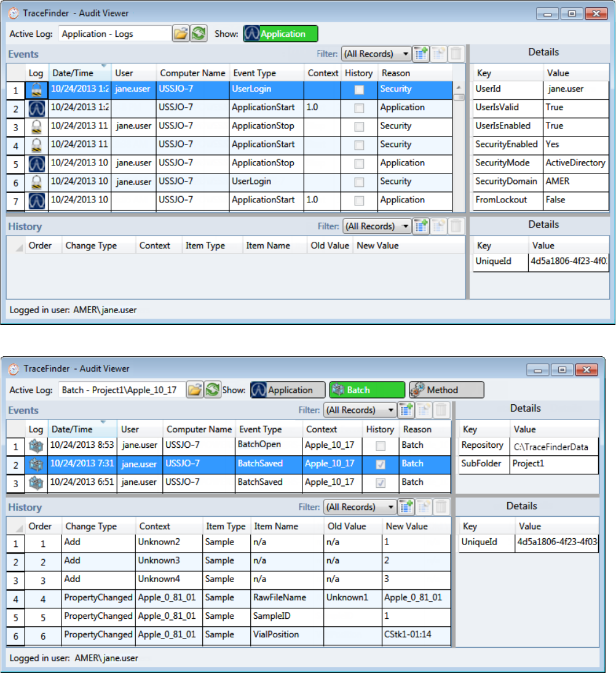Select row header 6 in bottom History grid
The width and height of the screenshot is (616, 673).
(x=16, y=636)
